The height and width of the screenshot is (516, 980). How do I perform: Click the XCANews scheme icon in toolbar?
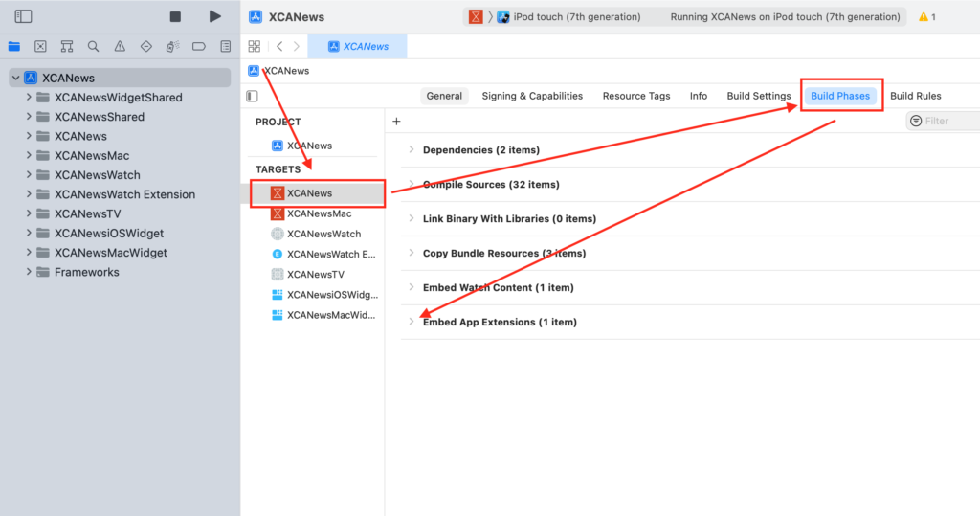click(476, 17)
